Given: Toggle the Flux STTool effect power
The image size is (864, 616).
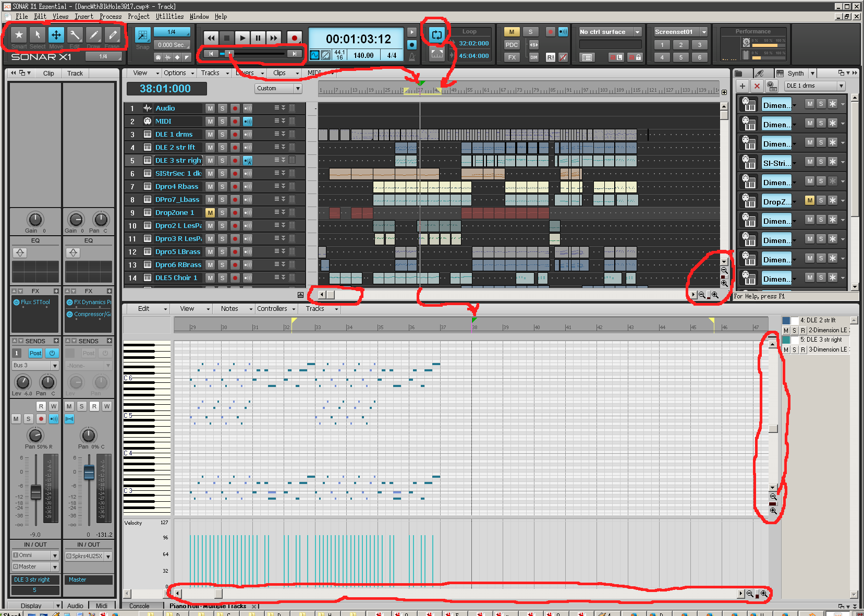Looking at the screenshot, I should (16, 302).
